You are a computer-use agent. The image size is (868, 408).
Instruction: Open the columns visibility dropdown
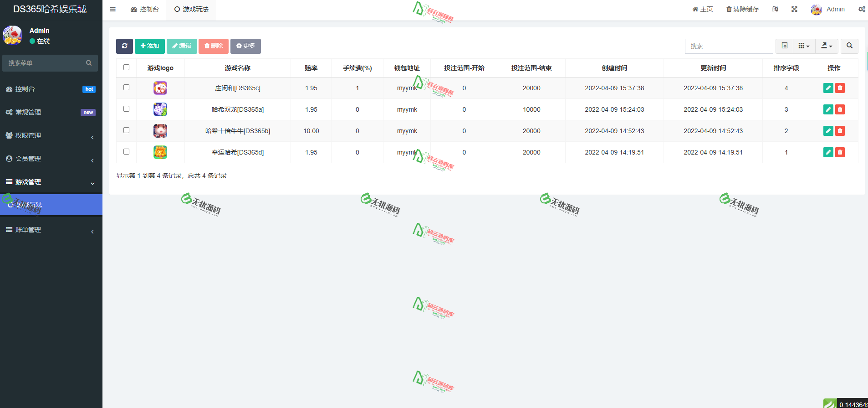804,46
